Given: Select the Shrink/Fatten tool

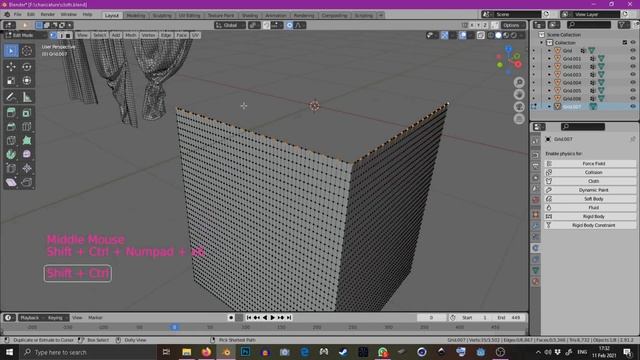Looking at the screenshot, I should [x=27, y=168].
